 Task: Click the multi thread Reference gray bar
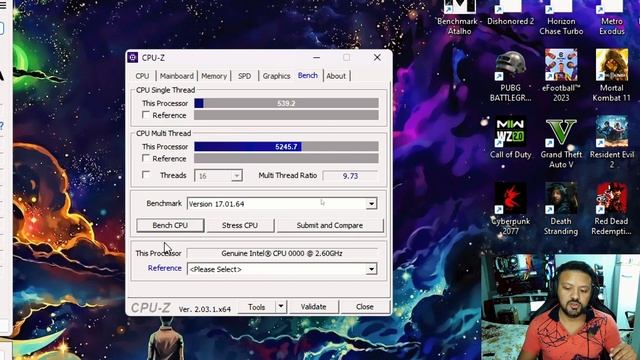point(286,158)
